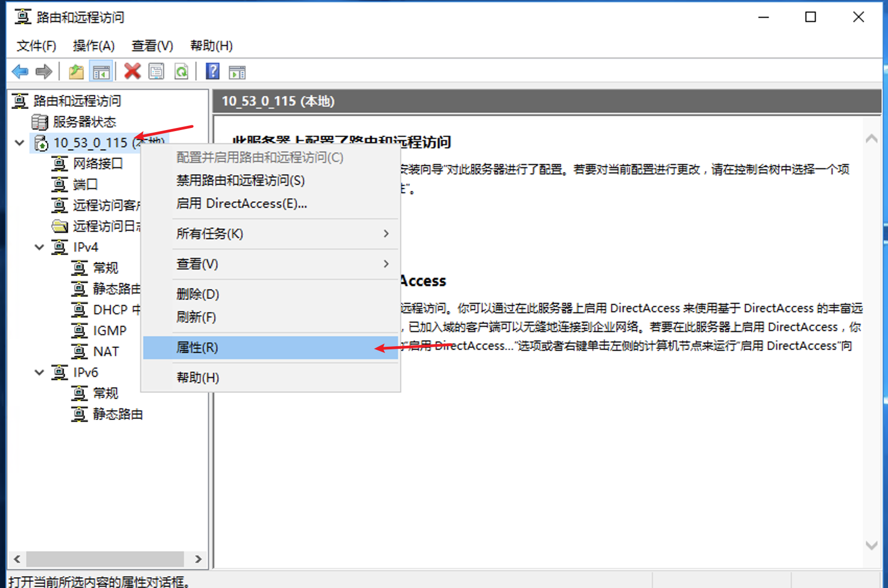Screen dimensions: 888x588
Task: Click the forward navigation arrow in the toolbar
Action: coord(44,71)
